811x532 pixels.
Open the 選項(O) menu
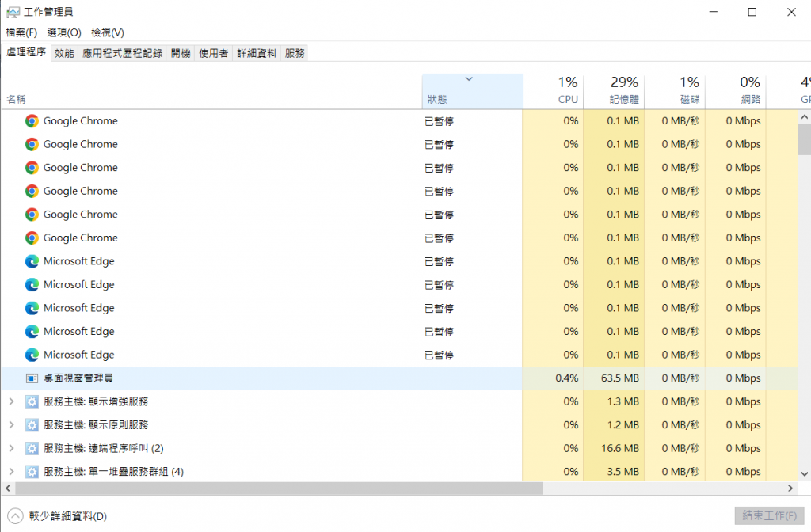point(64,32)
